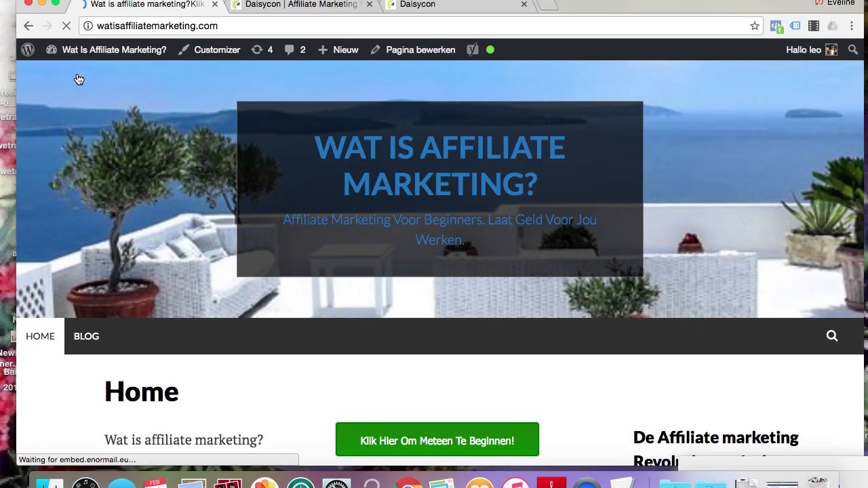Bookmark this page with the star icon
The width and height of the screenshot is (868, 488).
755,26
